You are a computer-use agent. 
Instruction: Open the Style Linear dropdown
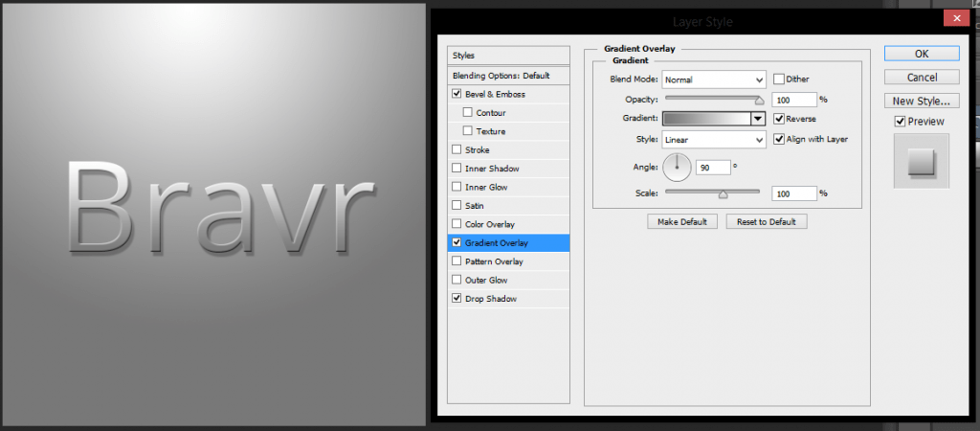(x=714, y=139)
